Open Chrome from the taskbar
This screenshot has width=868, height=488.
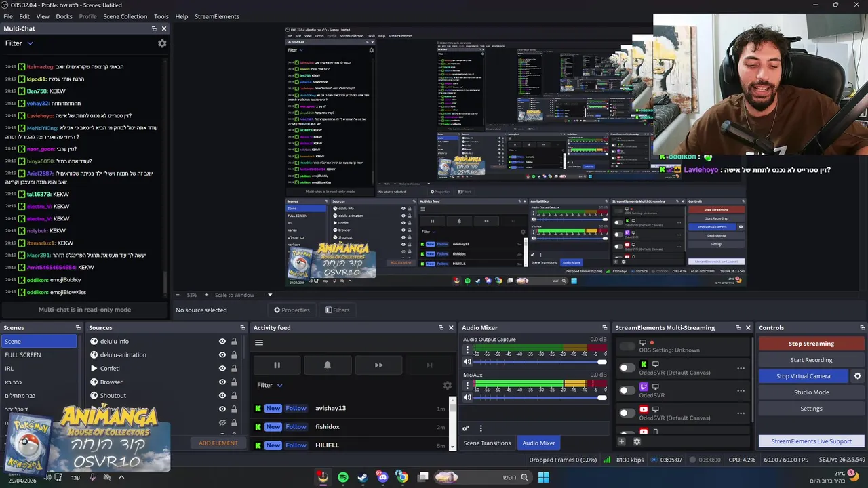402,477
